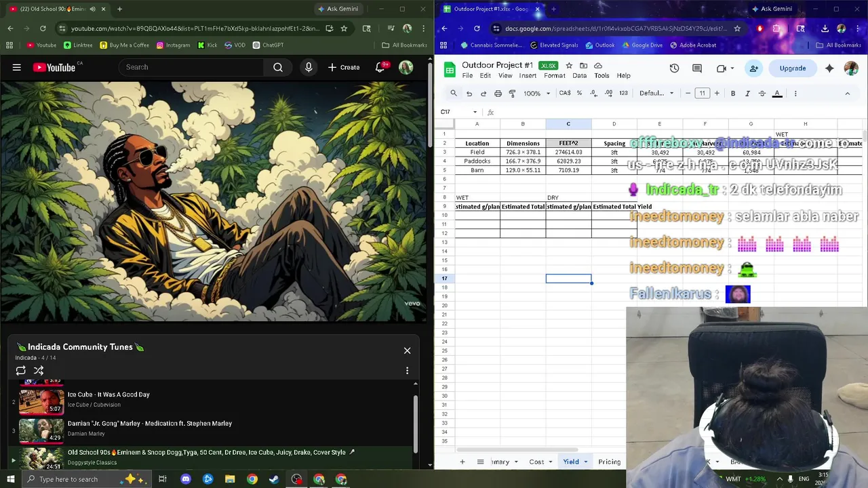Decrease font size with minus button

click(x=688, y=94)
